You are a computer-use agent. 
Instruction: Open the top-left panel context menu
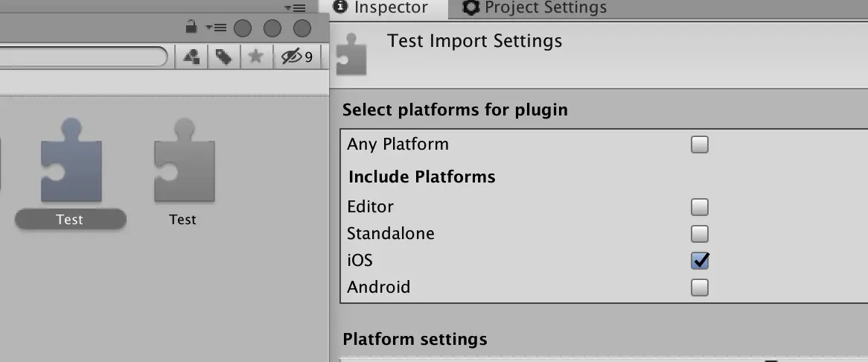[295, 7]
